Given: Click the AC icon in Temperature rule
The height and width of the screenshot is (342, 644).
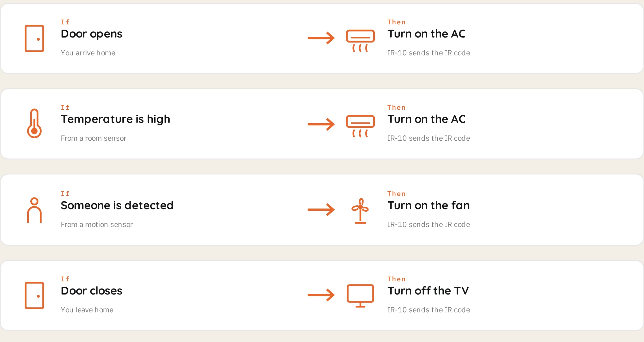Looking at the screenshot, I should (x=360, y=126).
